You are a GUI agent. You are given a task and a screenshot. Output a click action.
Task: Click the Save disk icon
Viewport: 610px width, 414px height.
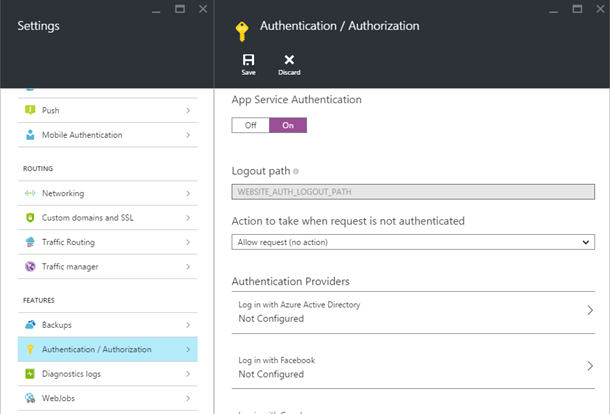(x=248, y=60)
